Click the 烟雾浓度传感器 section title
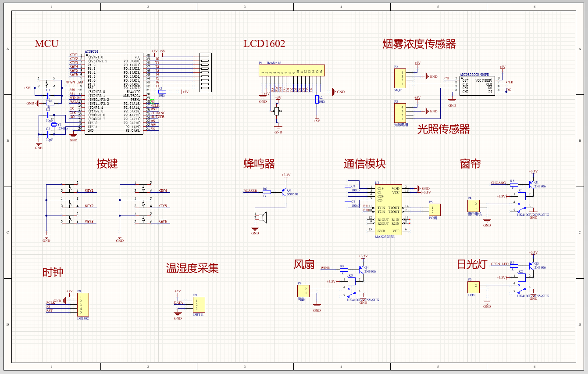 [x=419, y=43]
